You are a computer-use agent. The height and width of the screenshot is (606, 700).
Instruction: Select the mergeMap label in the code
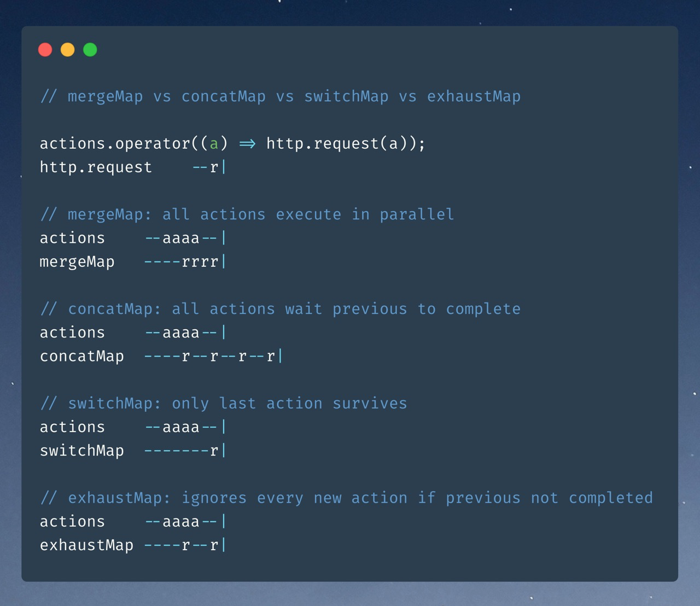pyautogui.click(x=77, y=261)
